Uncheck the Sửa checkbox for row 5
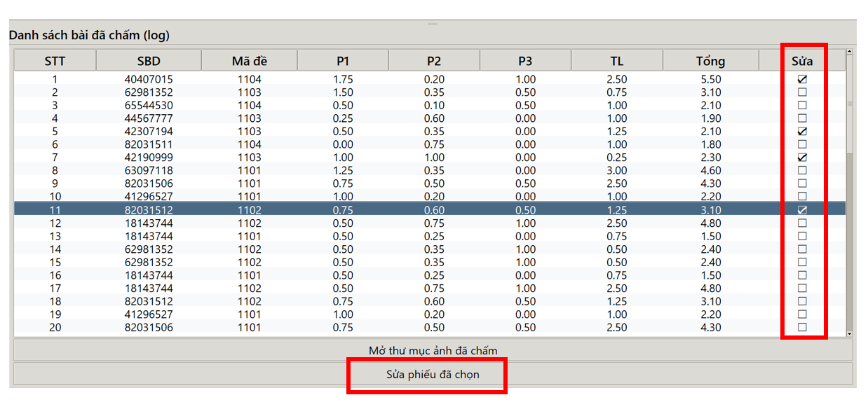 tap(802, 132)
